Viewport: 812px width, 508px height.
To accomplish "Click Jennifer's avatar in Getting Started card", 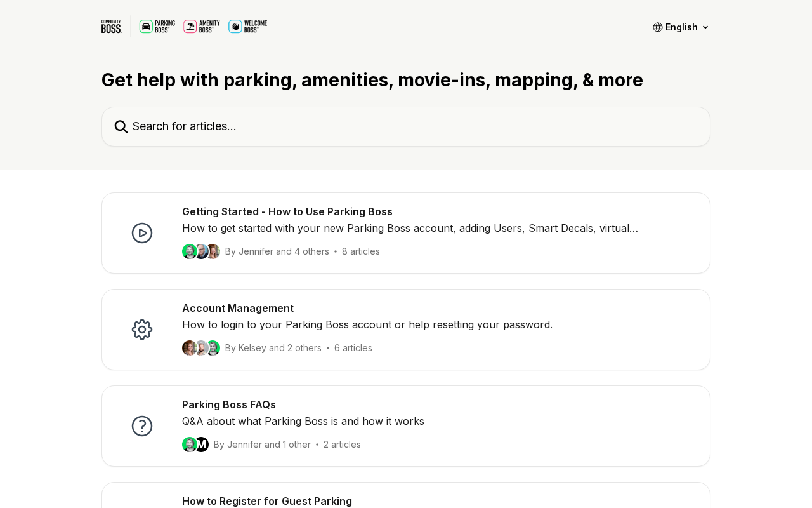I will click(189, 251).
